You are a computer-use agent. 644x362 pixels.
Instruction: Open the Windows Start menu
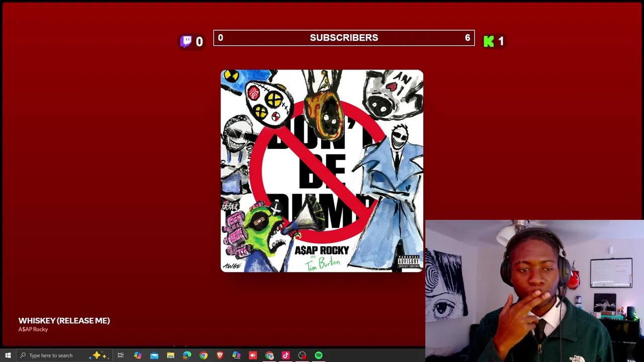tap(8, 355)
